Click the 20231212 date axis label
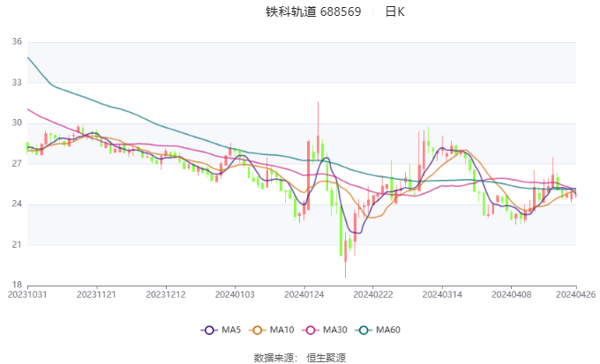Screen dimensions: 600x364 pos(166,294)
